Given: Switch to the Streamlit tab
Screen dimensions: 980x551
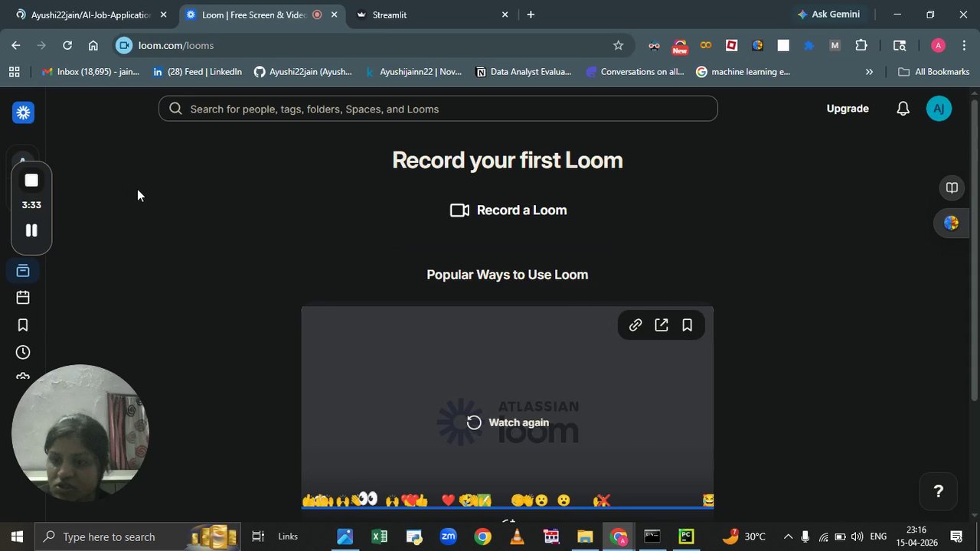Looking at the screenshot, I should [433, 15].
